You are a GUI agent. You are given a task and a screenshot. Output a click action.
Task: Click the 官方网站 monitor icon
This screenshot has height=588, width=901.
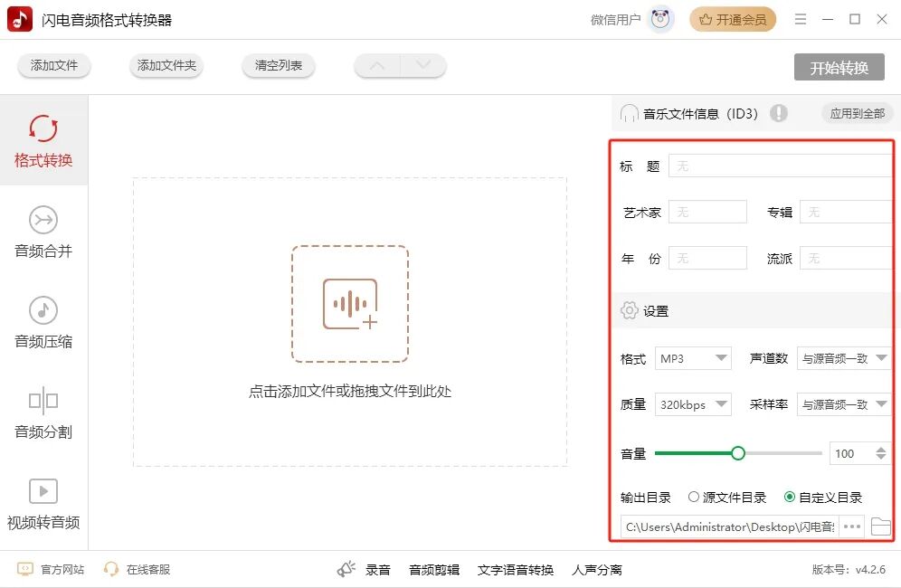point(25,569)
